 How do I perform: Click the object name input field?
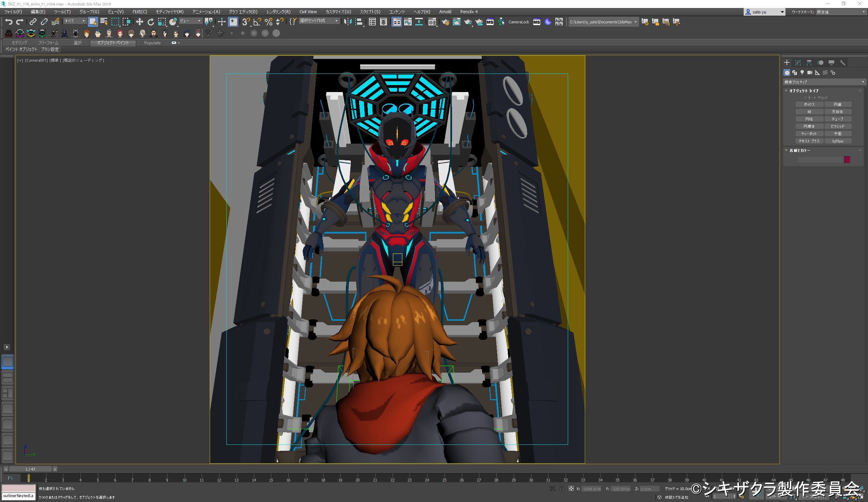(x=820, y=160)
